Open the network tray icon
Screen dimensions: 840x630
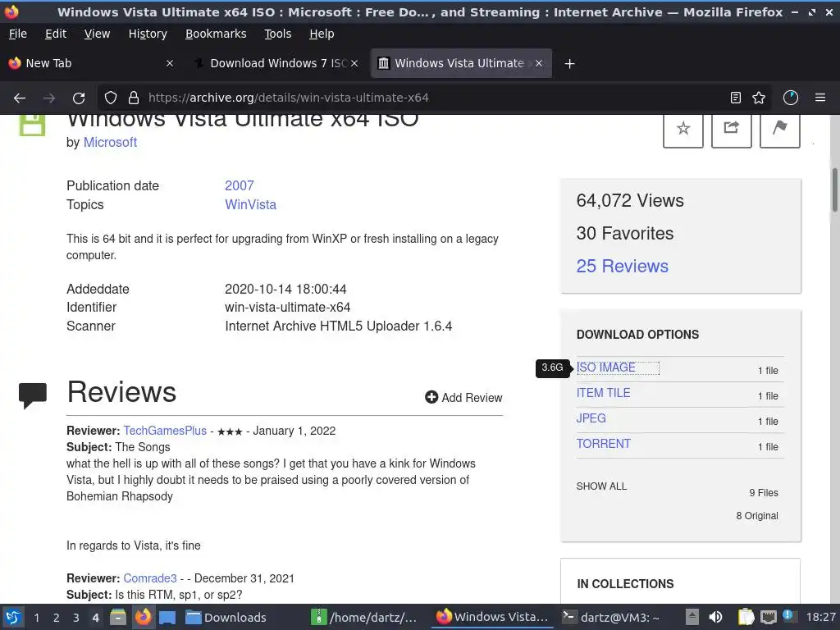pos(769,617)
